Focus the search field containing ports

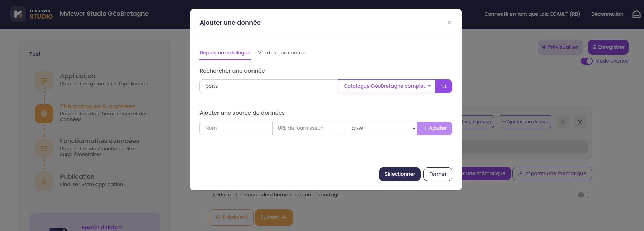(268, 86)
